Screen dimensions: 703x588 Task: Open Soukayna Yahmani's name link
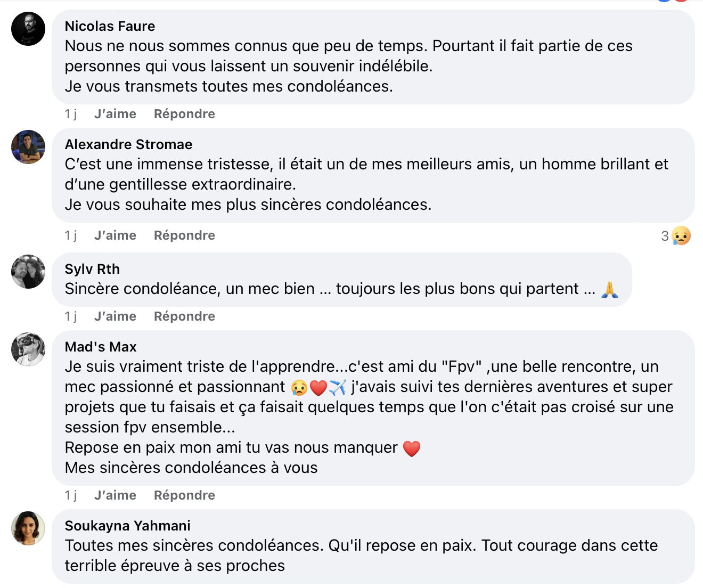coord(127,526)
